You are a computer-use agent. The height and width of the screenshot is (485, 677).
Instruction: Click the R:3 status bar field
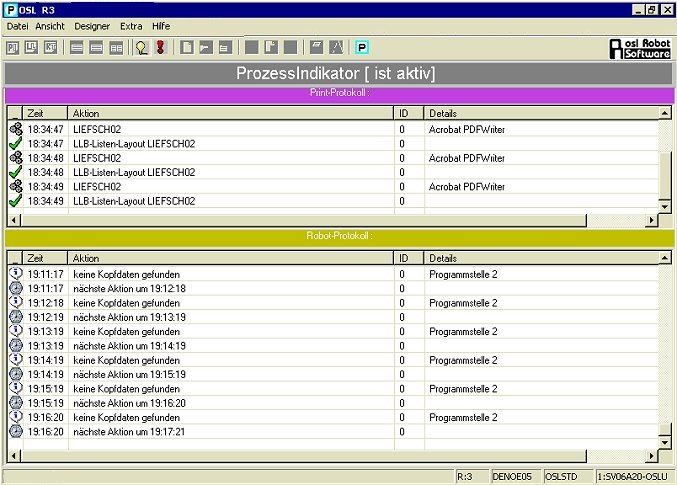[x=472, y=476]
